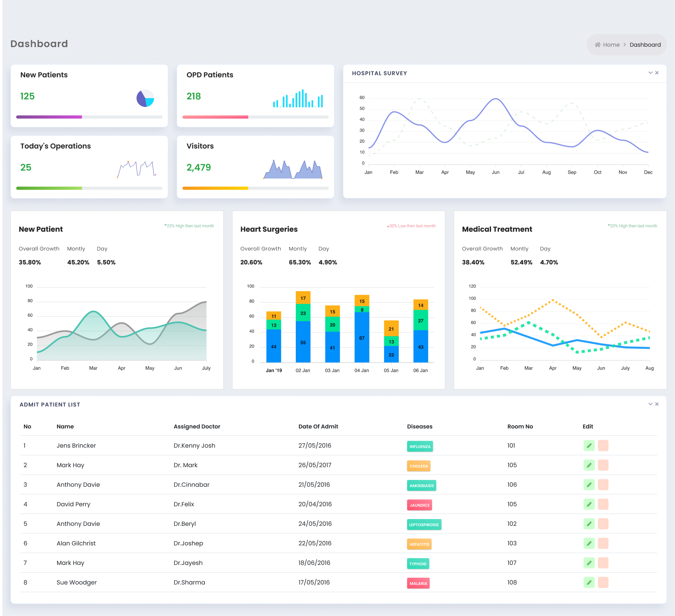Click '25% High then last month' label
675x616 pixels.
point(189,226)
